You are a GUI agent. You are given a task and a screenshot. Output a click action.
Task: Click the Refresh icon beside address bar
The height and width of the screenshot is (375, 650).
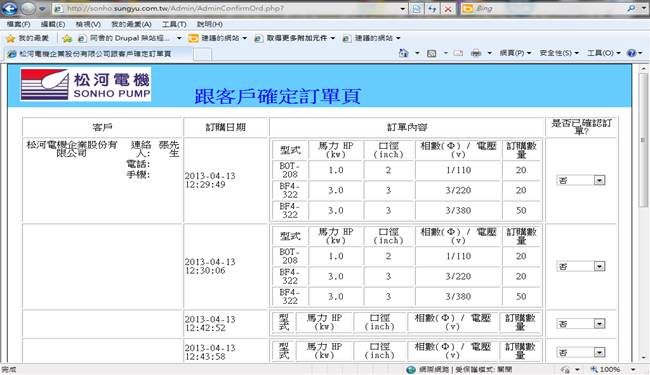tap(432, 8)
